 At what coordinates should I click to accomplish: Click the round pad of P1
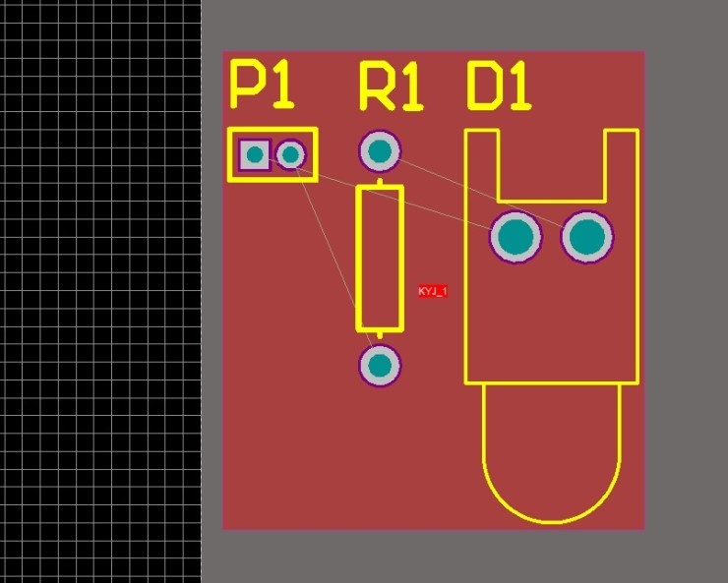coord(290,155)
